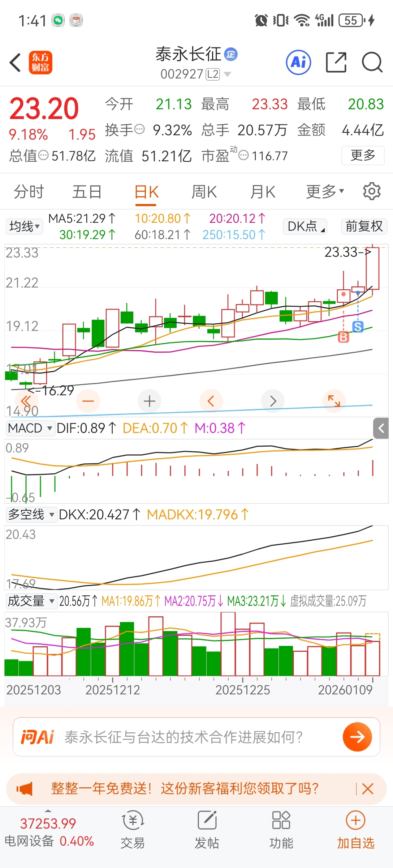Tap the MA5:21.29 value
Screen dimensions: 393x868
click(x=82, y=218)
